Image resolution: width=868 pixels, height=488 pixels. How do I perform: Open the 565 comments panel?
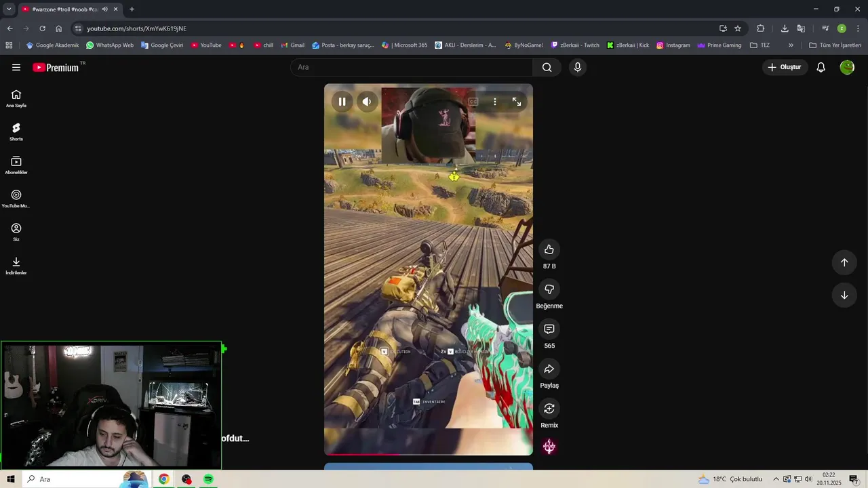(549, 329)
